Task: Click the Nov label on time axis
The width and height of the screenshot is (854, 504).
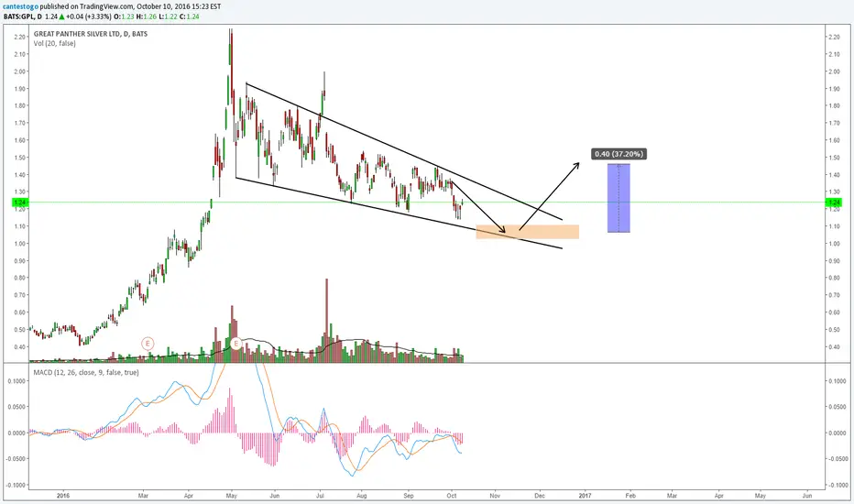Action: click(x=495, y=496)
